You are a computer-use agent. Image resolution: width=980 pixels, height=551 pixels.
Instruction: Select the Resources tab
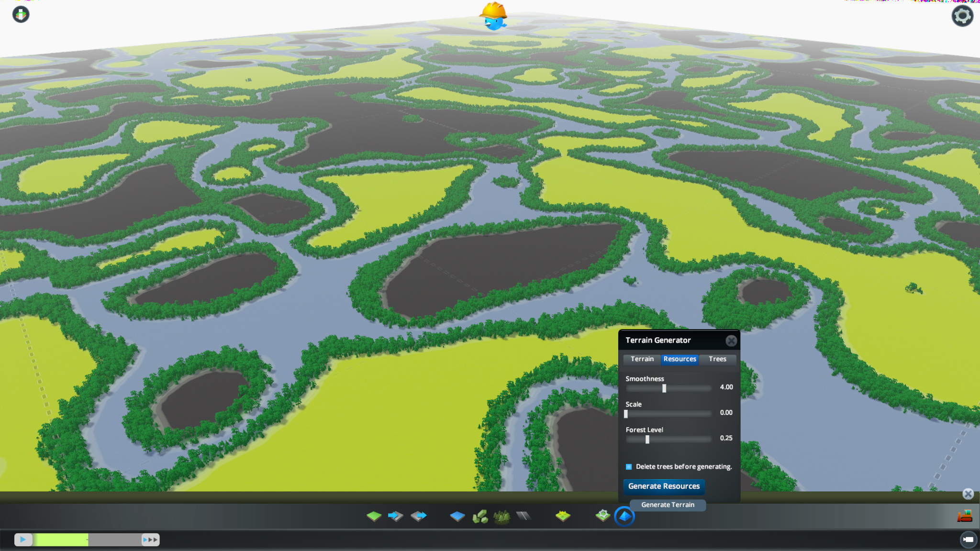pos(679,359)
